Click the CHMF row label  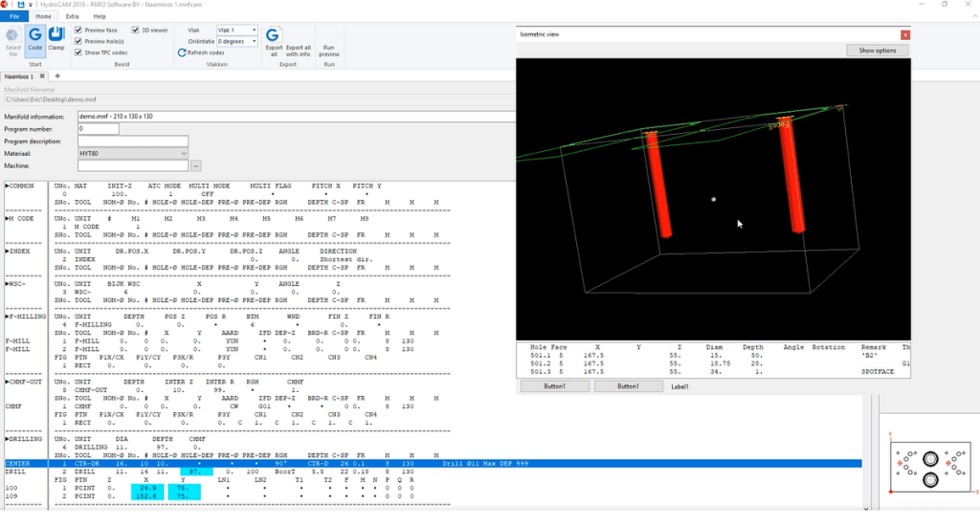(13, 406)
